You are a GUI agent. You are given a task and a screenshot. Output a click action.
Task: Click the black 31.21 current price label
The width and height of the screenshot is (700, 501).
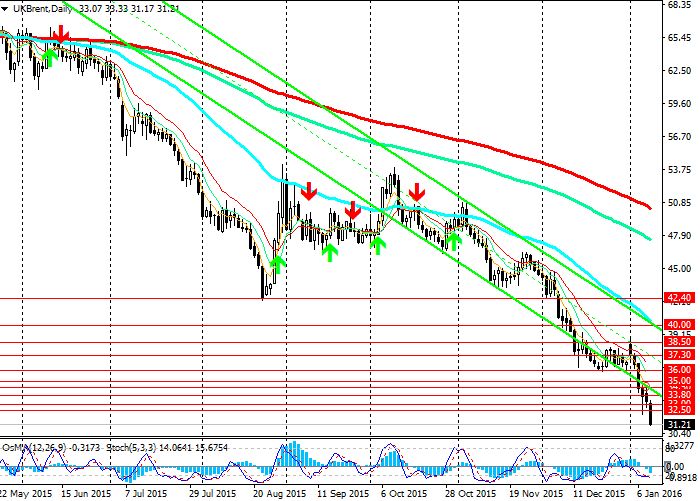click(679, 424)
